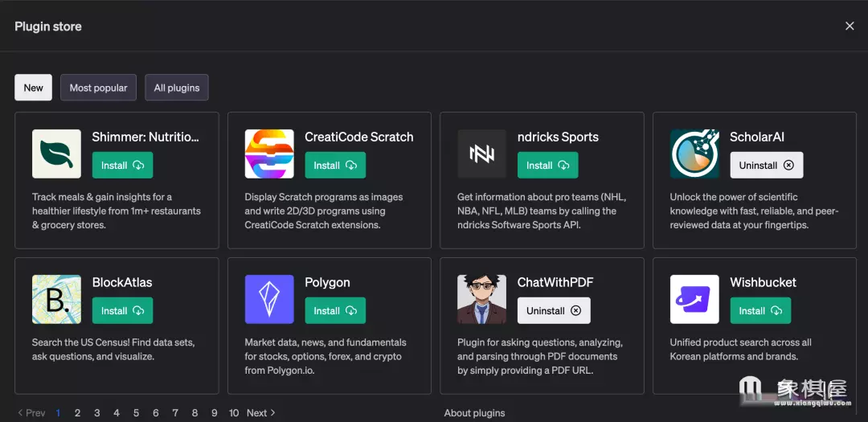Screen dimensions: 868x422
Task: Install the Polygon plugin
Action: pyautogui.click(x=335, y=311)
